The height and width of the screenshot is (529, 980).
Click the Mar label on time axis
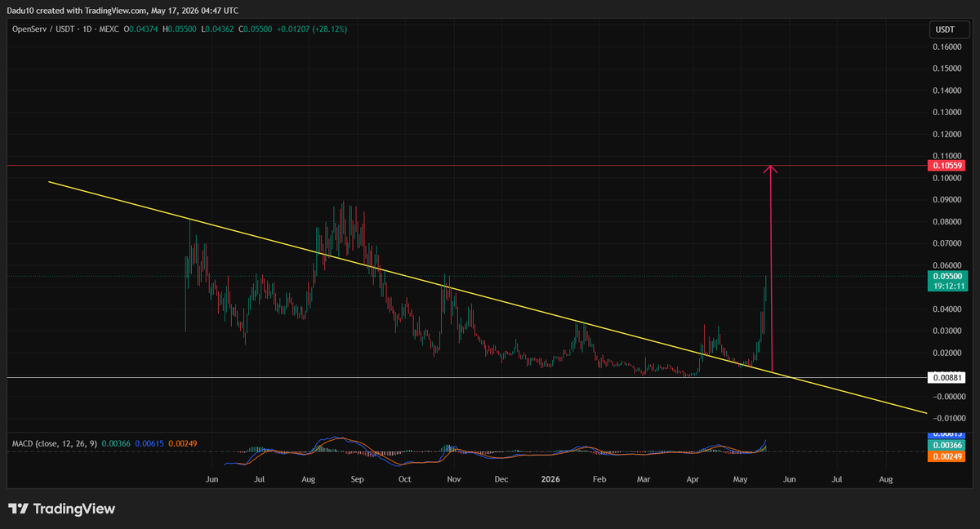pyautogui.click(x=643, y=480)
